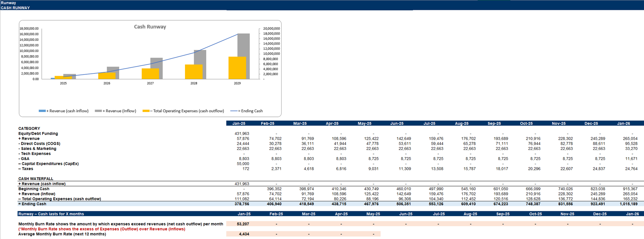This screenshot has width=644, height=239.
Task: Click the 2025 label on the chart axis
Action: pos(63,83)
